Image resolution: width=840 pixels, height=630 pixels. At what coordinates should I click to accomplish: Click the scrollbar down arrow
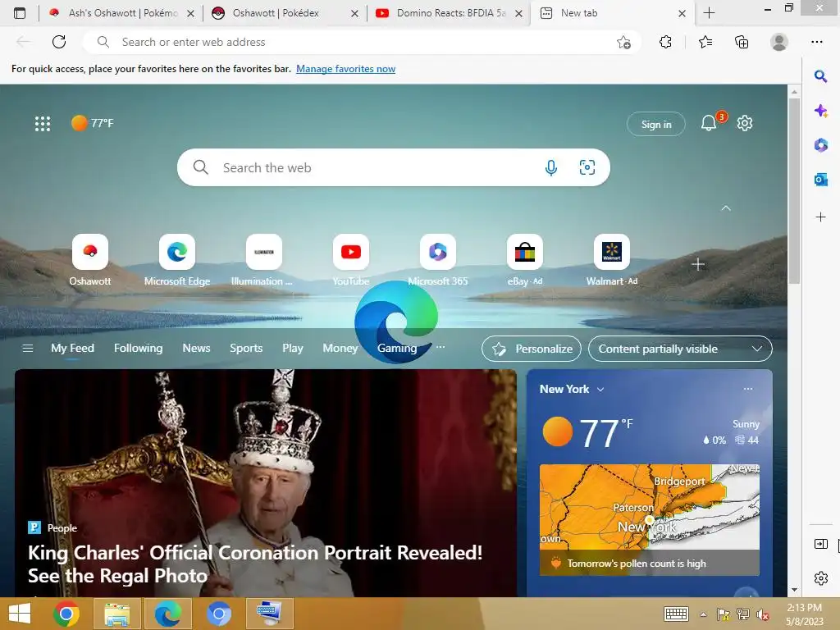pyautogui.click(x=794, y=590)
